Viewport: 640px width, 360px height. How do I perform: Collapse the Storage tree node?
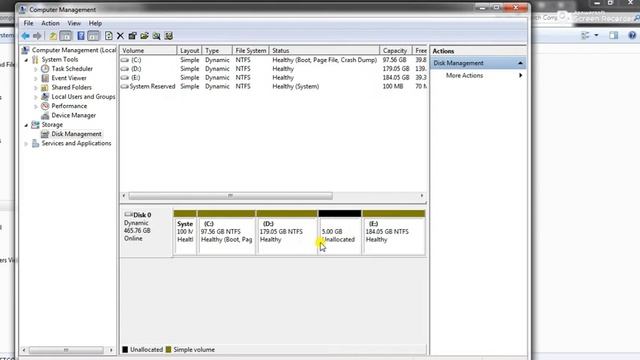[x=26, y=125]
